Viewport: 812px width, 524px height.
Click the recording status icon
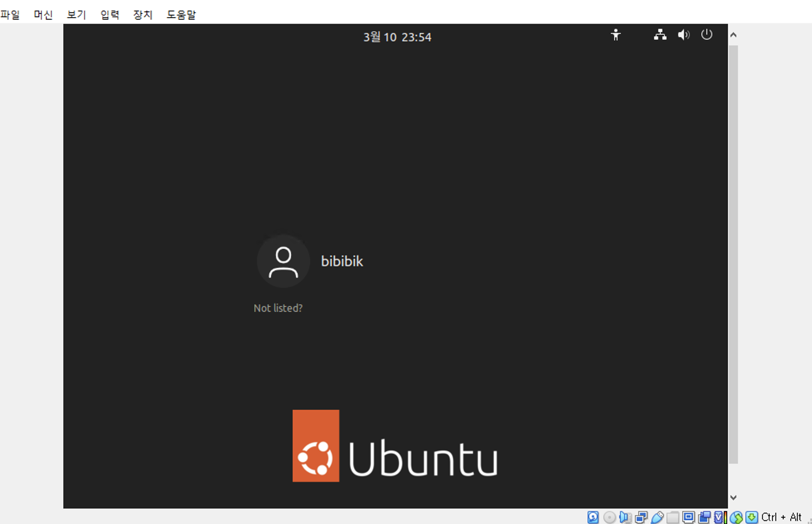(x=704, y=517)
